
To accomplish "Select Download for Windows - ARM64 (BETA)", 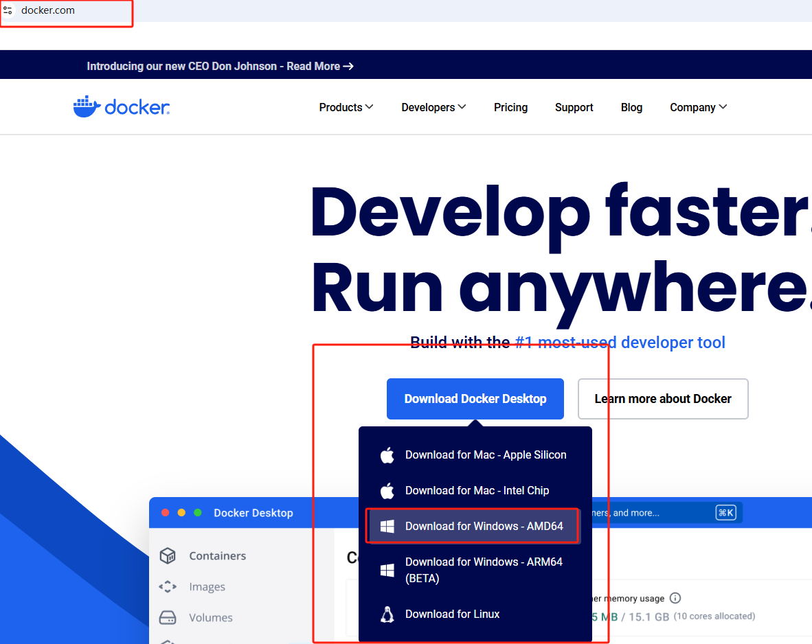I will (475, 570).
